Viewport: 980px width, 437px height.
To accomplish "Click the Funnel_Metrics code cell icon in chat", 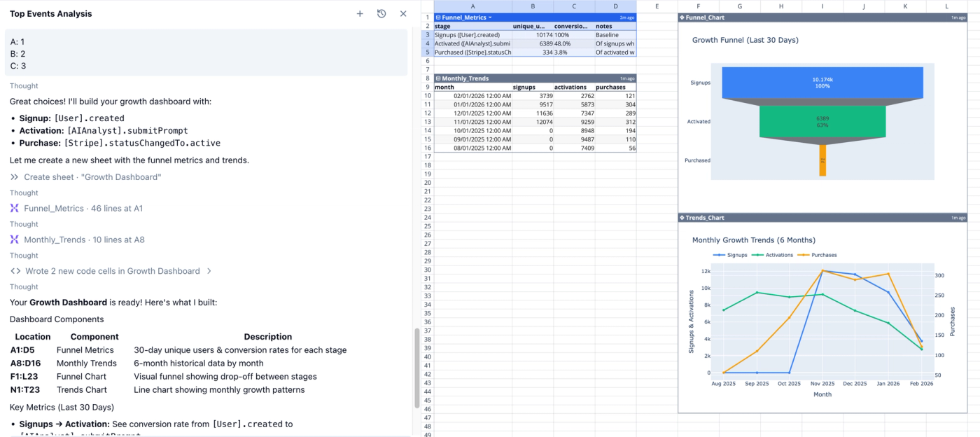I will coord(15,208).
